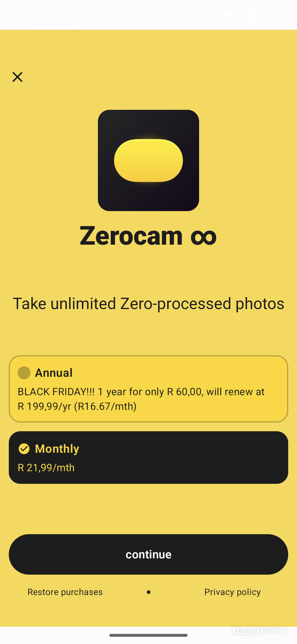Close the Zerocam subscription screen
This screenshot has width=297, height=644.
point(17,77)
